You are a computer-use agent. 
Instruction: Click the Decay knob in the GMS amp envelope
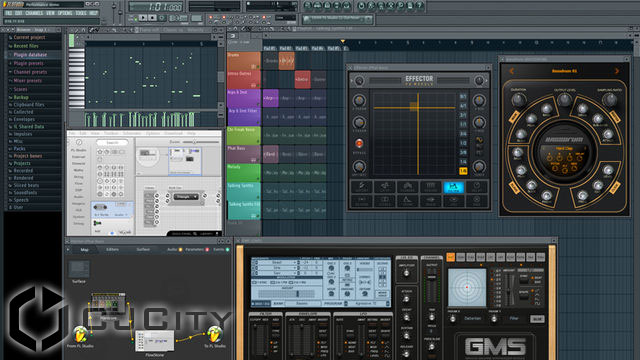406,317
